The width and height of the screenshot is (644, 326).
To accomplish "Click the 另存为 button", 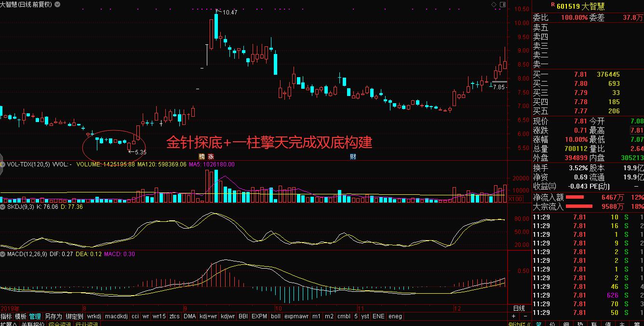I will [53, 316].
